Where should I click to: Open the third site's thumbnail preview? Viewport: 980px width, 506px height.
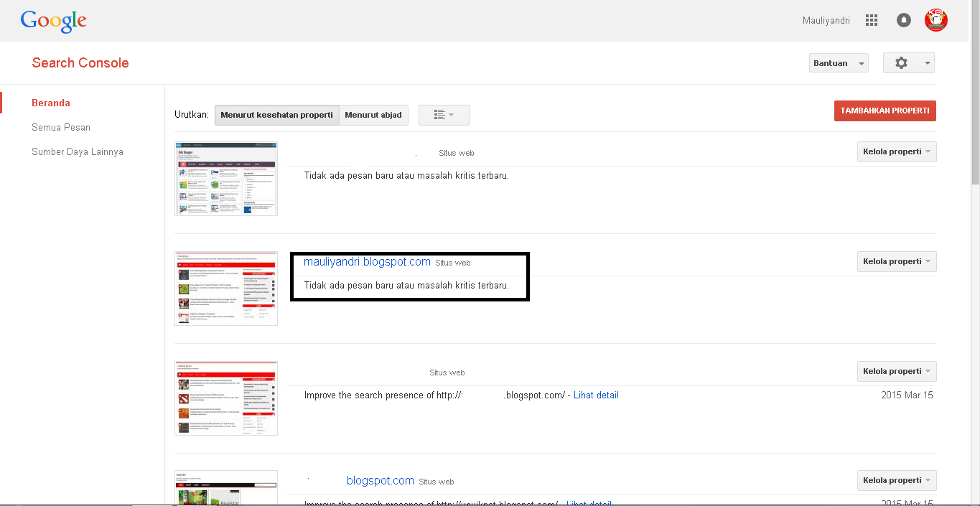click(x=226, y=398)
